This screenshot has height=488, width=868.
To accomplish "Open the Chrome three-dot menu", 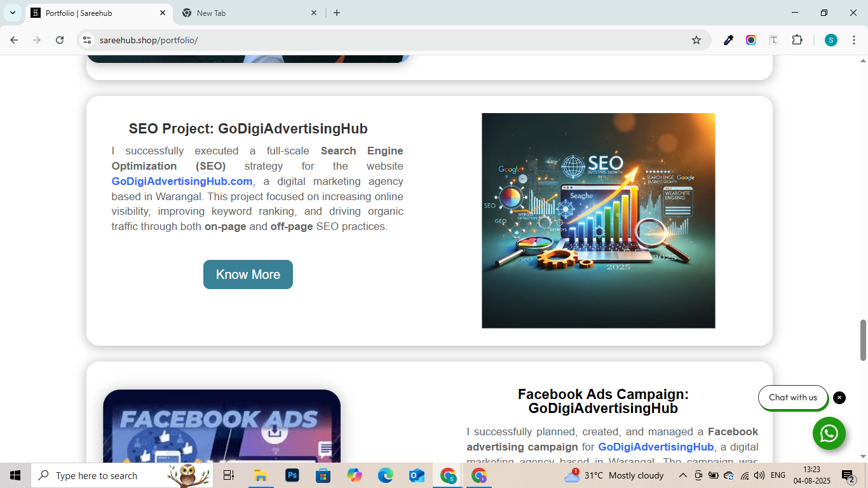I will [x=853, y=40].
